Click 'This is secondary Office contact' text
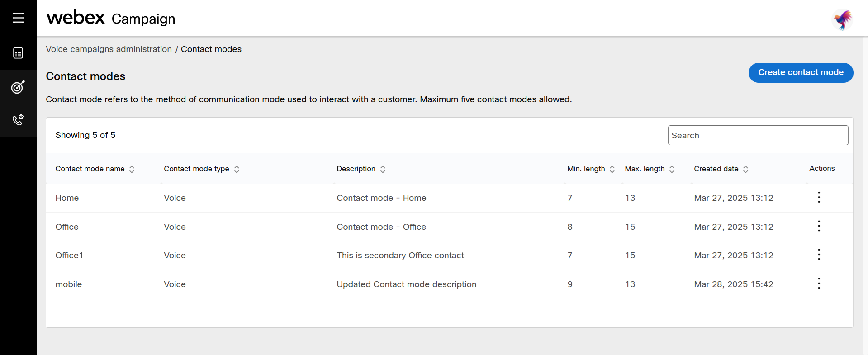Viewport: 868px width, 355px height. 400,256
